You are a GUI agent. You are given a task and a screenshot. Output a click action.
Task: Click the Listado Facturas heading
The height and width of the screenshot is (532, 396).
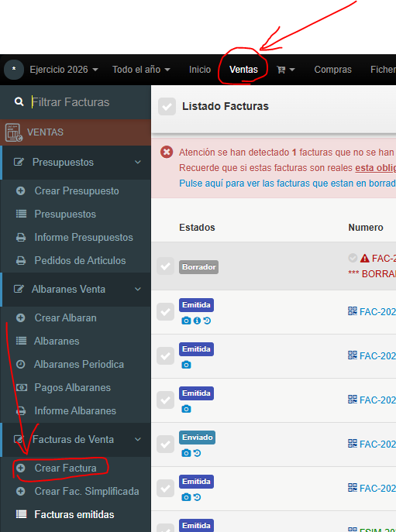pyautogui.click(x=226, y=106)
